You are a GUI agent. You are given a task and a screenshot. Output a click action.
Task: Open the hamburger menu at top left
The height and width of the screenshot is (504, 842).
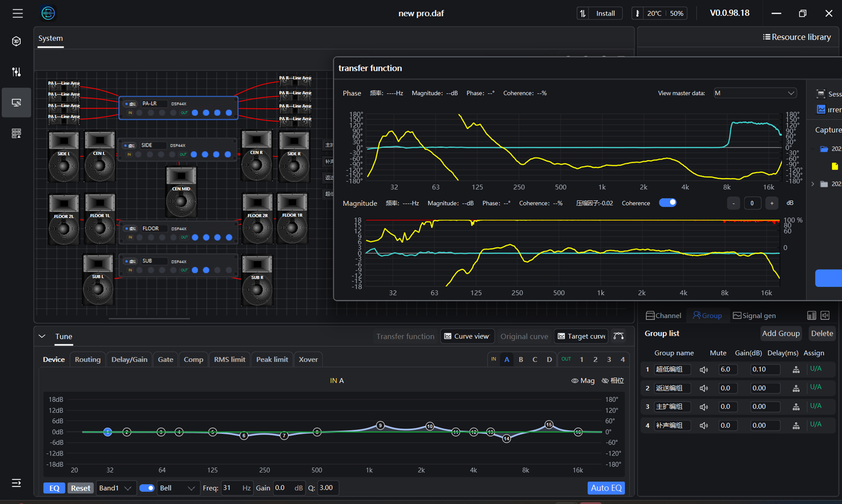point(18,13)
